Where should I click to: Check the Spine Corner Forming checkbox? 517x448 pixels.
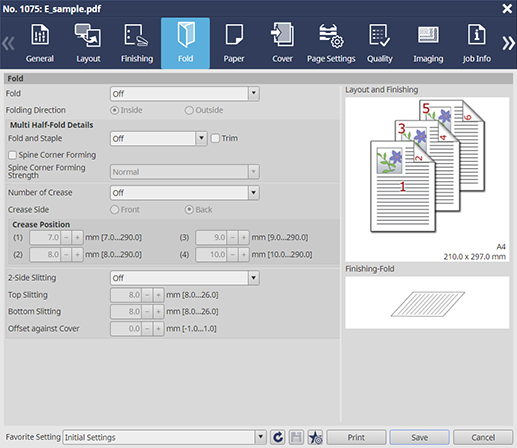tap(12, 155)
